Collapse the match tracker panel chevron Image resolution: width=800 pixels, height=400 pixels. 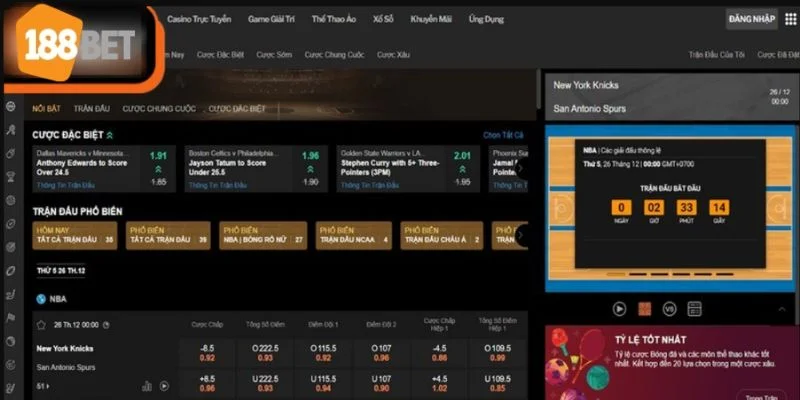click(x=782, y=309)
